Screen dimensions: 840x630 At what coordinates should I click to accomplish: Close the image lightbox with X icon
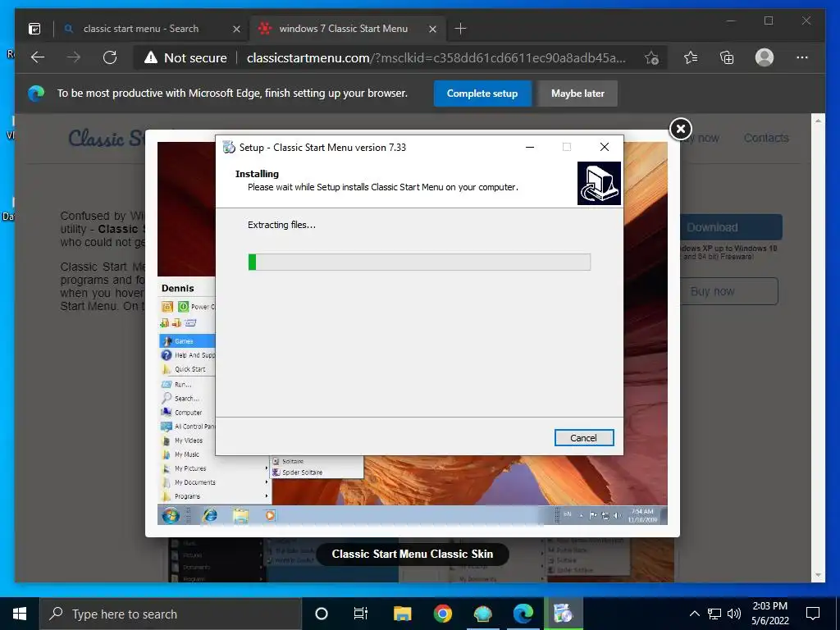pyautogui.click(x=680, y=129)
